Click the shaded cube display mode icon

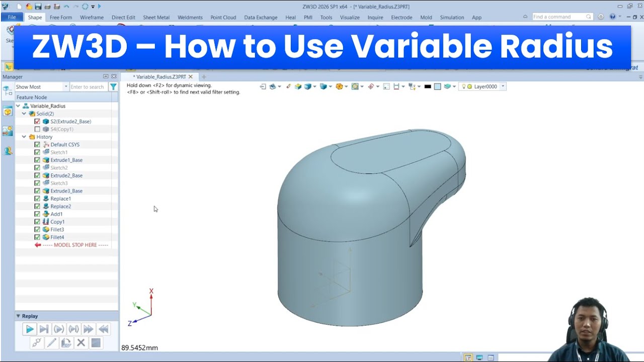click(x=307, y=86)
